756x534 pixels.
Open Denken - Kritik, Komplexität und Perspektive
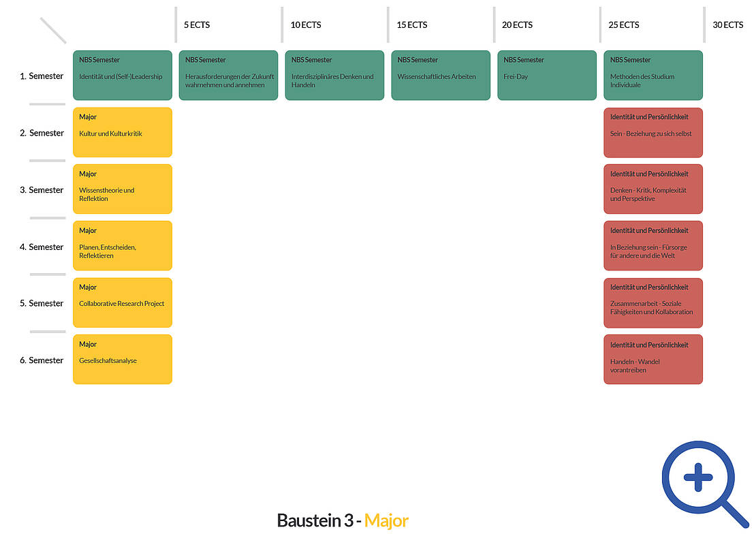(x=653, y=189)
